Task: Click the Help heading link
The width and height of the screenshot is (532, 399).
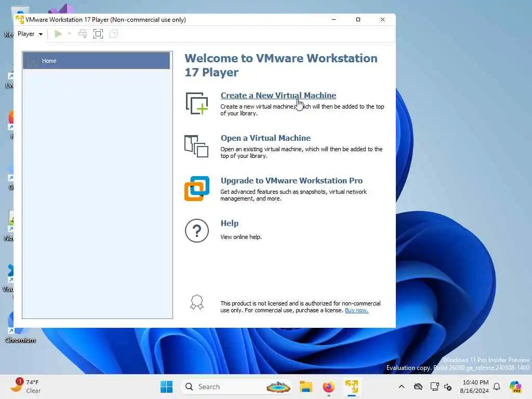Action: point(229,223)
